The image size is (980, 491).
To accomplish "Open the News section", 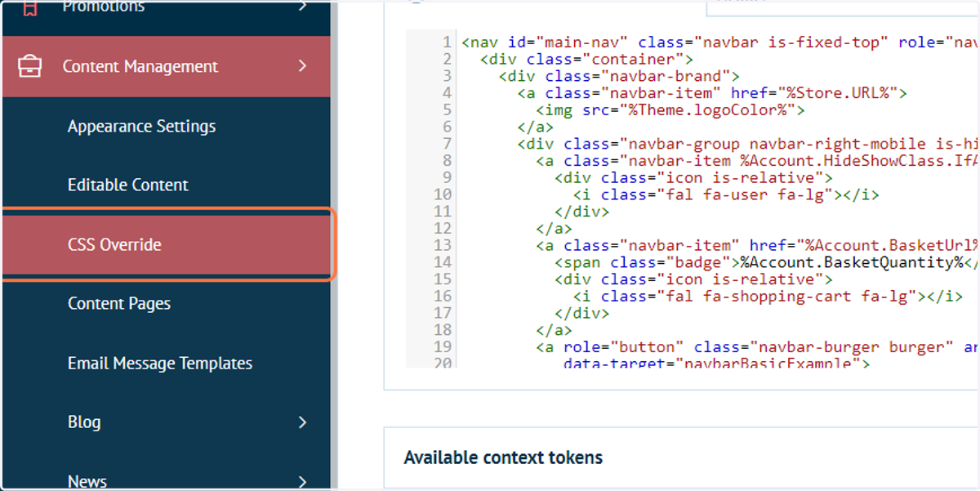I will (x=87, y=481).
